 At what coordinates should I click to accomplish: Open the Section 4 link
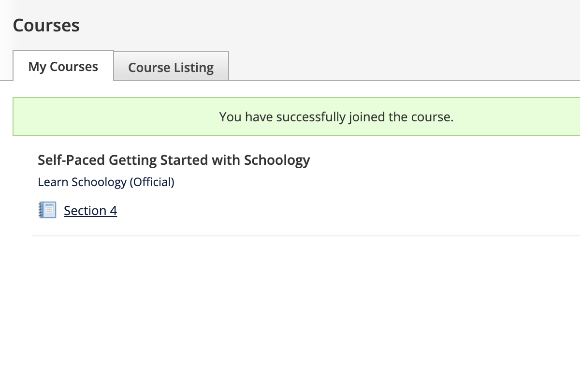[x=90, y=211]
